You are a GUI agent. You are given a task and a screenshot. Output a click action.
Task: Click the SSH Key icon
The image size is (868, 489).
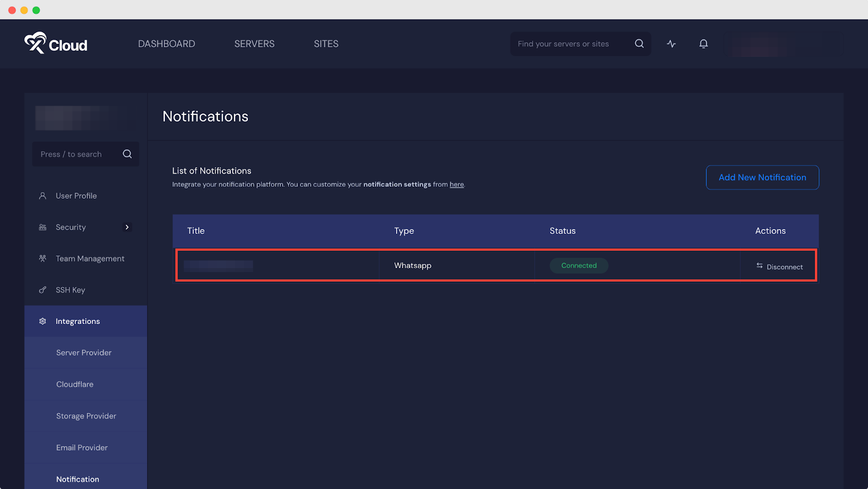43,290
